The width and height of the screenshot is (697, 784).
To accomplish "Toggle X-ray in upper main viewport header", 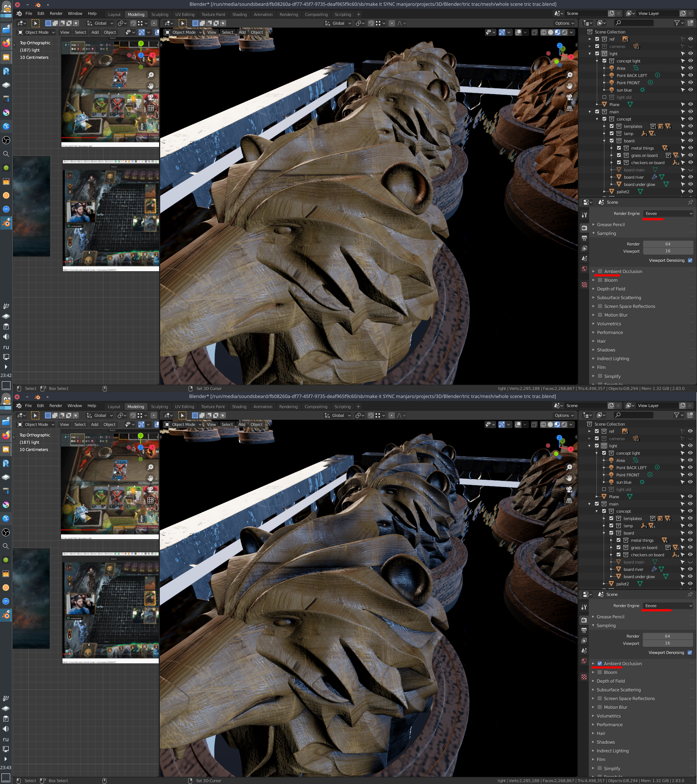I will pos(534,32).
